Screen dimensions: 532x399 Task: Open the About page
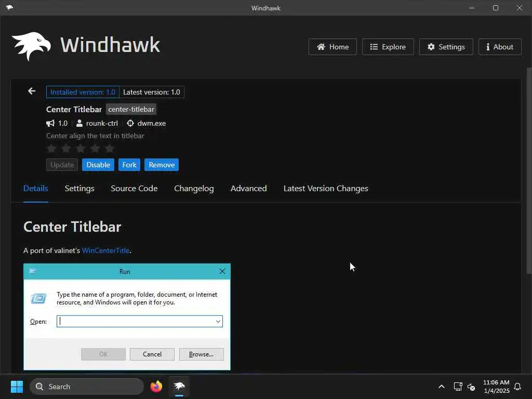click(500, 47)
